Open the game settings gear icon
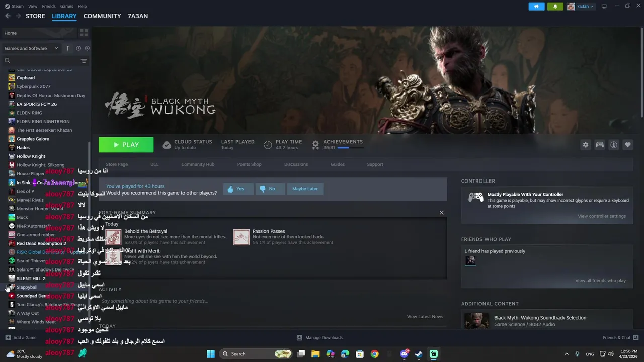644x362 pixels. tap(586, 145)
